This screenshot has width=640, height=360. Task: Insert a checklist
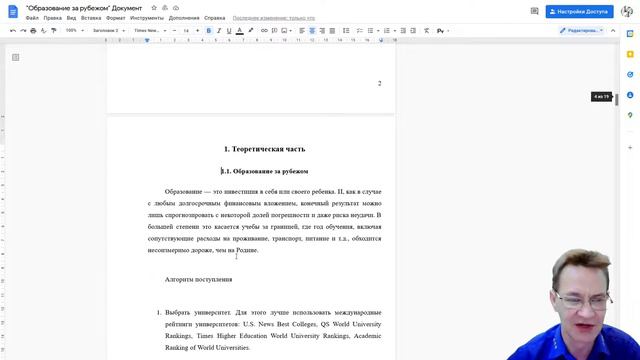(360, 31)
